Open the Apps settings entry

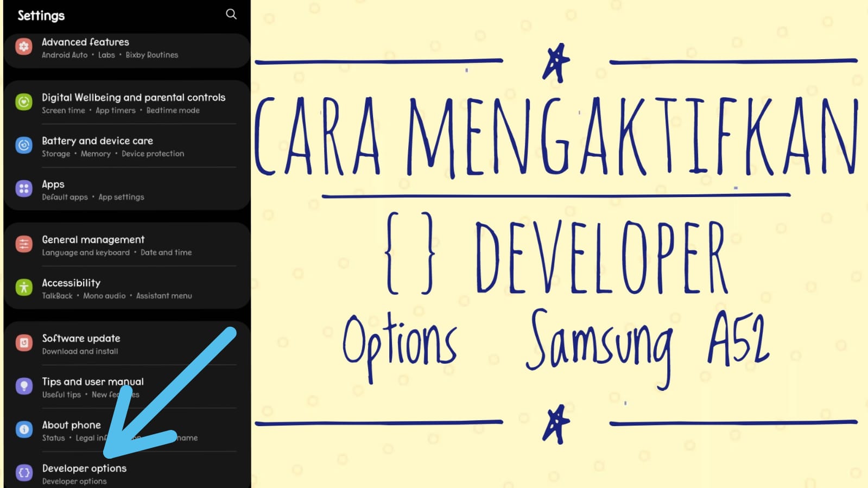pos(127,189)
